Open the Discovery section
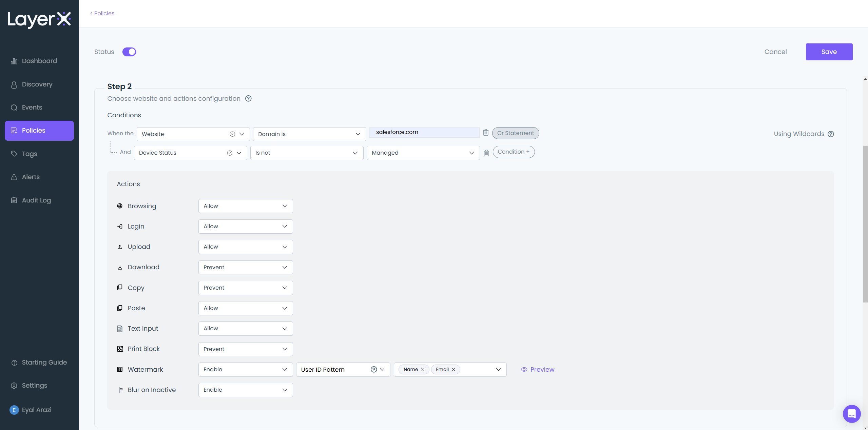The image size is (868, 430). pyautogui.click(x=37, y=84)
